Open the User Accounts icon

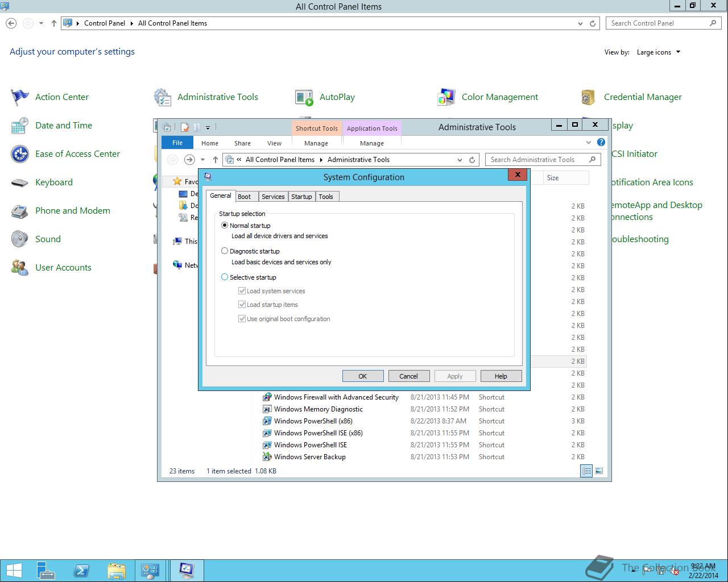pos(20,268)
